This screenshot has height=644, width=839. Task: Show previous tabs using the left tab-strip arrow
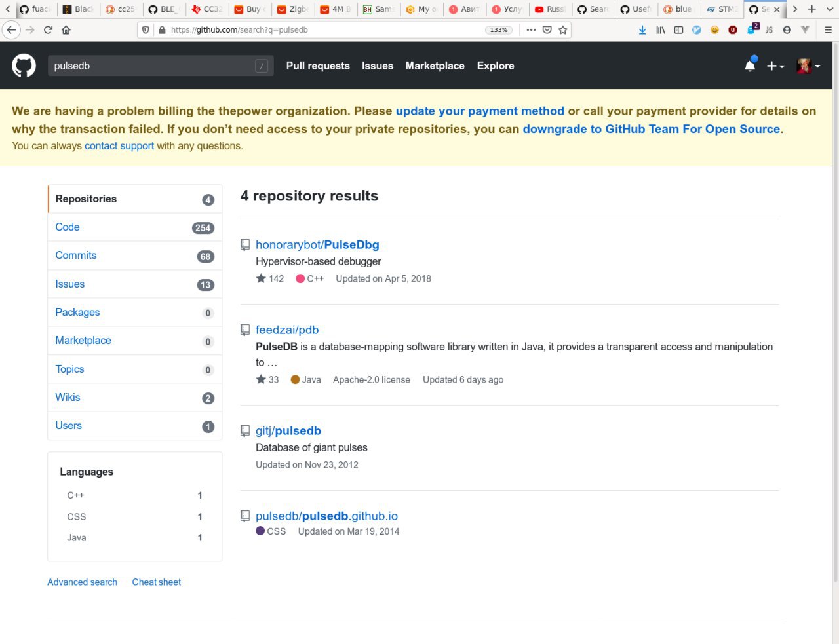coord(7,9)
